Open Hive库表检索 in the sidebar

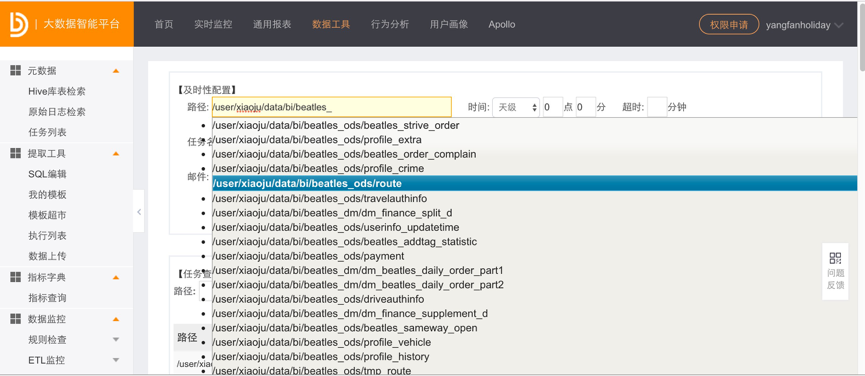57,92
